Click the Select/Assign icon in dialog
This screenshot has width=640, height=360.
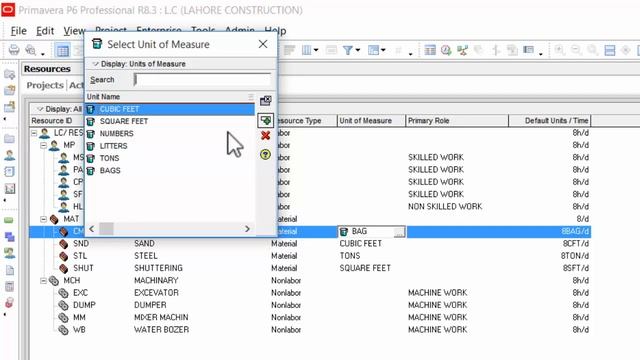265,100
